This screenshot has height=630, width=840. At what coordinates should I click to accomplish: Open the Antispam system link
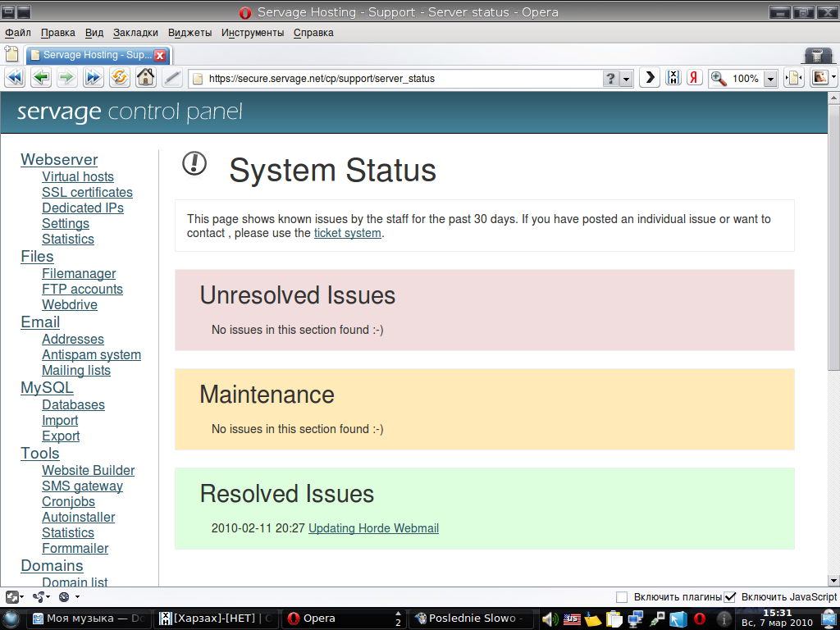pyautogui.click(x=92, y=355)
